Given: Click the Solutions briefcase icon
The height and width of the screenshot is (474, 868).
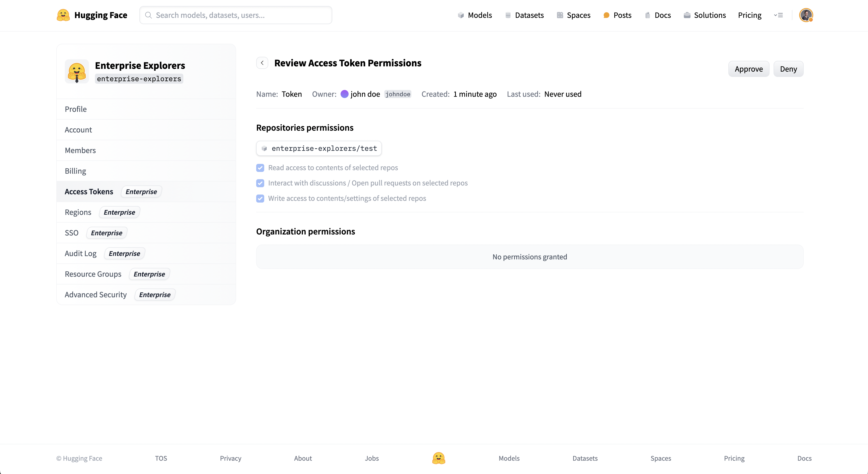Looking at the screenshot, I should point(687,15).
